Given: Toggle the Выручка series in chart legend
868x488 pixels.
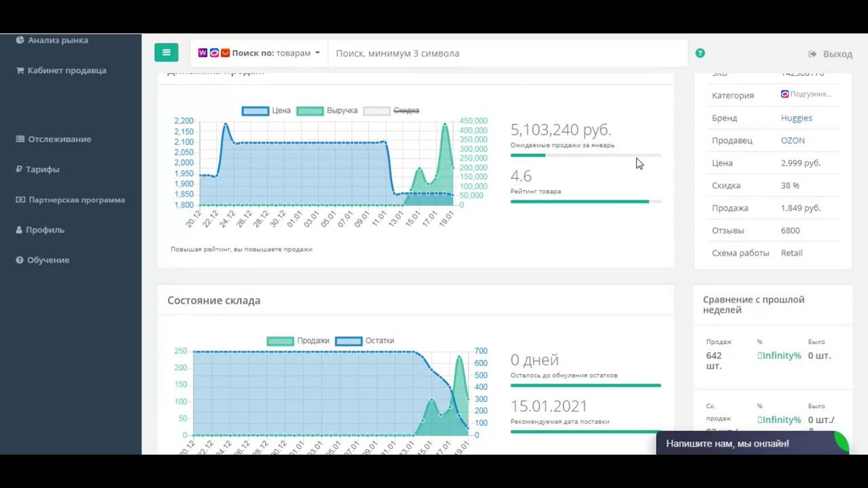Looking at the screenshot, I should coord(327,110).
